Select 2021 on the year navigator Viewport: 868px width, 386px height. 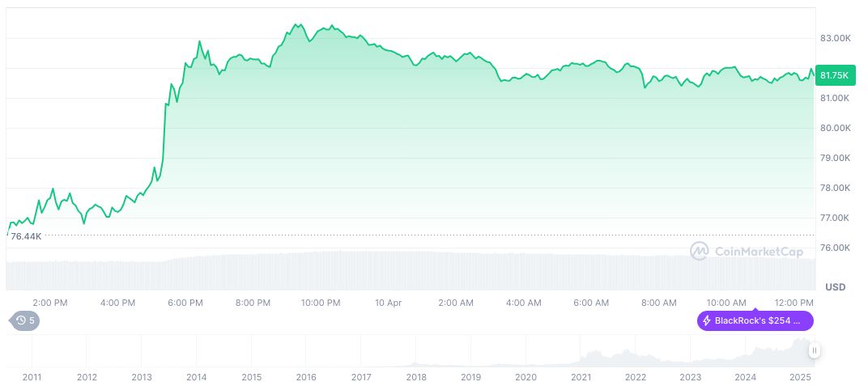[581, 377]
